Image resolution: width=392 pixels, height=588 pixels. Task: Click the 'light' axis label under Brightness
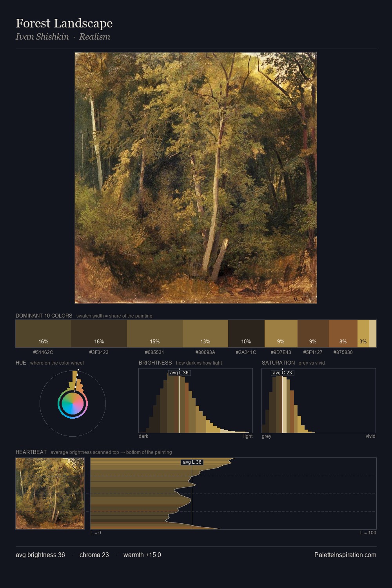(248, 436)
